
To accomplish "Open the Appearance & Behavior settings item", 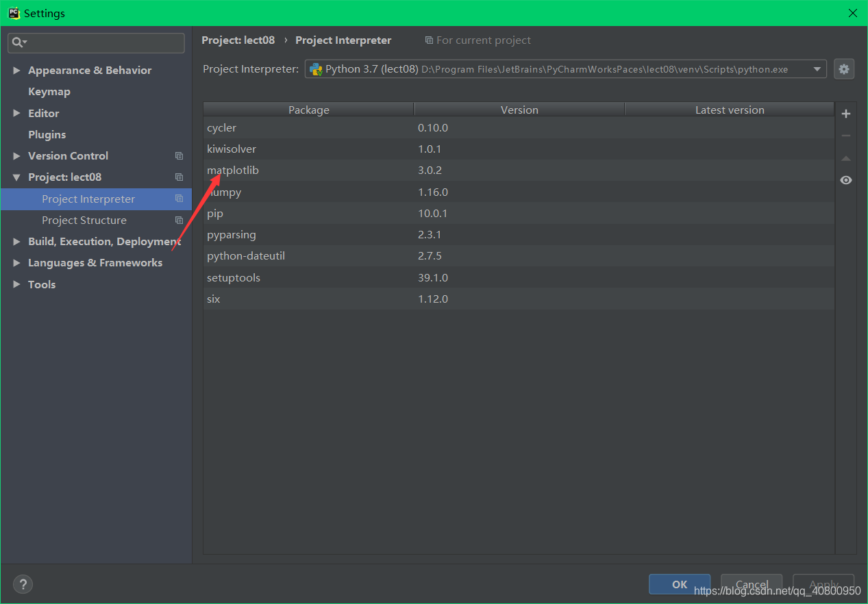I will coord(90,70).
